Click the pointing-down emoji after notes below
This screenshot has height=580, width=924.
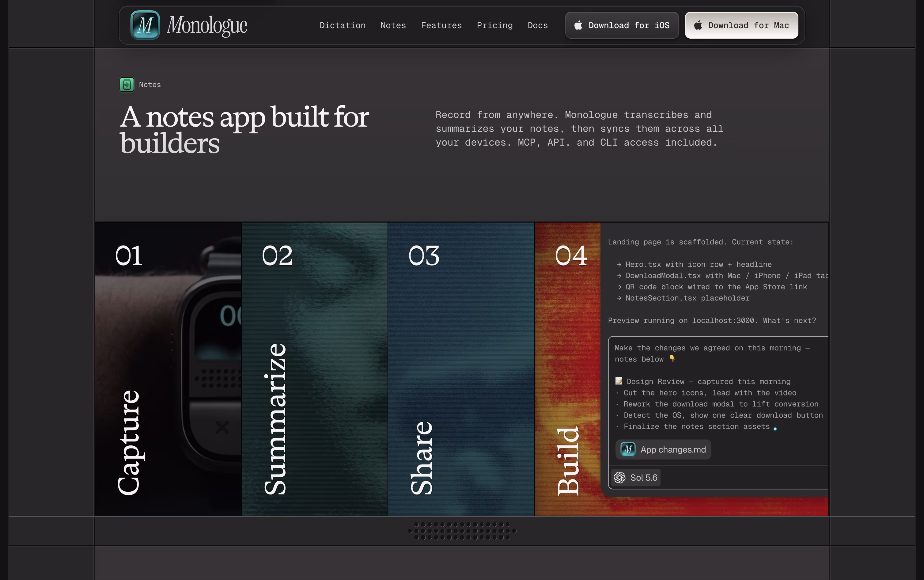click(672, 359)
